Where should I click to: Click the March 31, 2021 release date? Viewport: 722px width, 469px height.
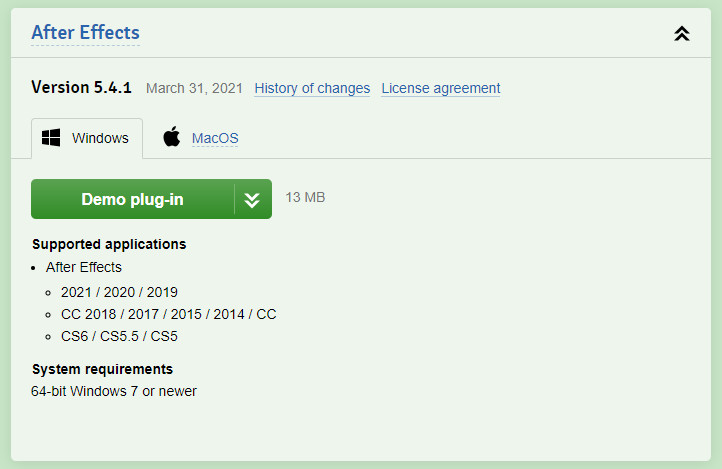coord(194,88)
